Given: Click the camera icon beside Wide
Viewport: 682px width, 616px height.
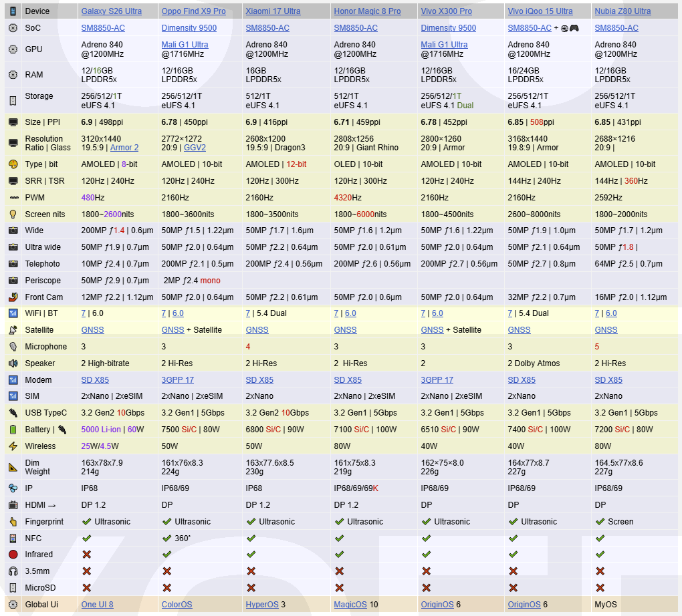Looking at the screenshot, I should tap(13, 230).
